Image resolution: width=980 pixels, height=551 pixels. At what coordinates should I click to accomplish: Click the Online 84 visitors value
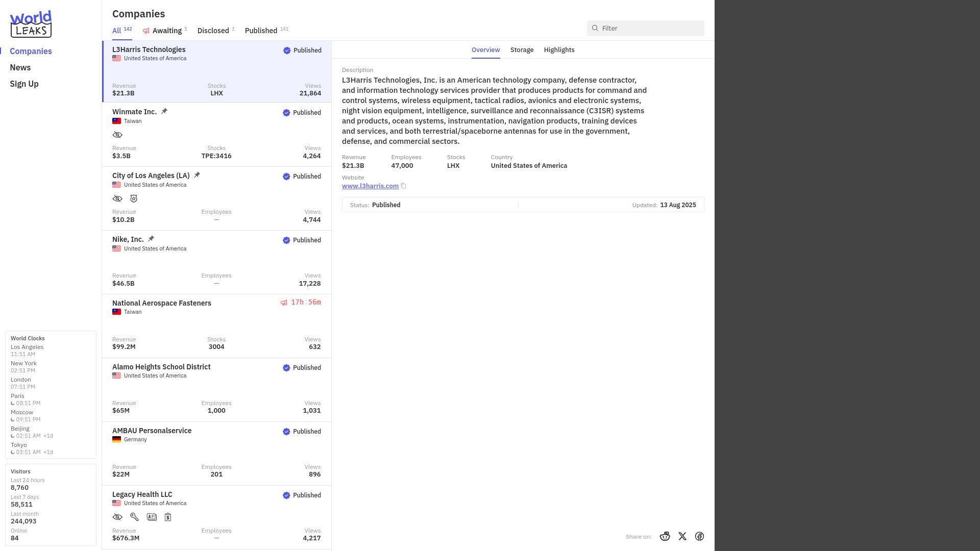pos(15,538)
